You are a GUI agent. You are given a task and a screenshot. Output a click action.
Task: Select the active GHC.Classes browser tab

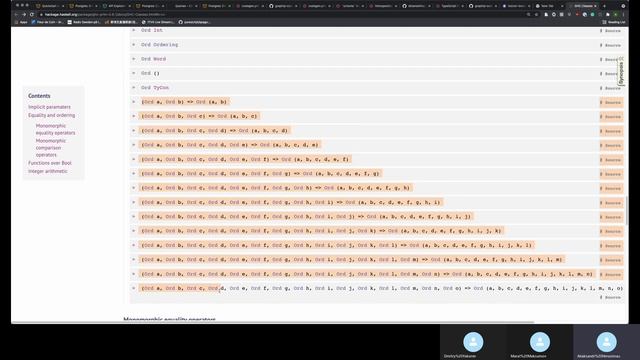pyautogui.click(x=584, y=6)
